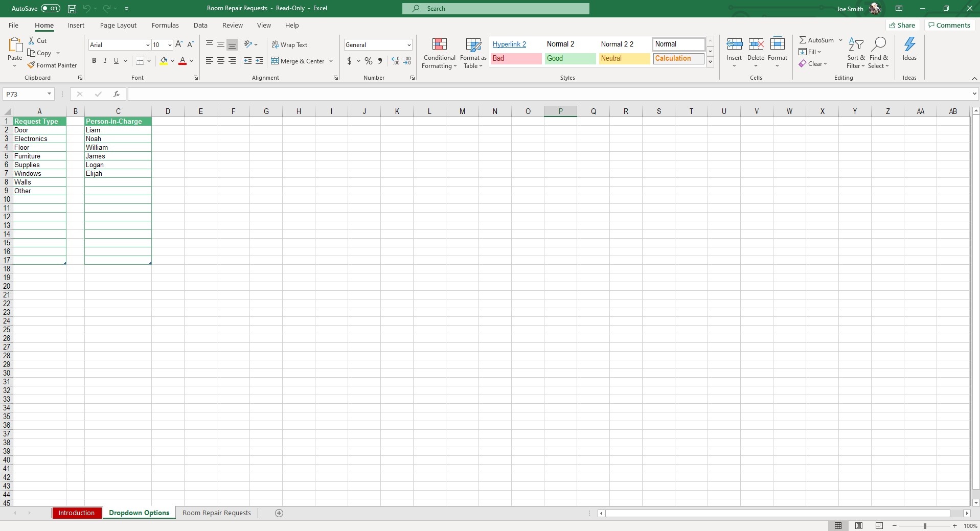Open Find & Select magnifier icon
This screenshot has width=980, height=531.
(x=879, y=44)
